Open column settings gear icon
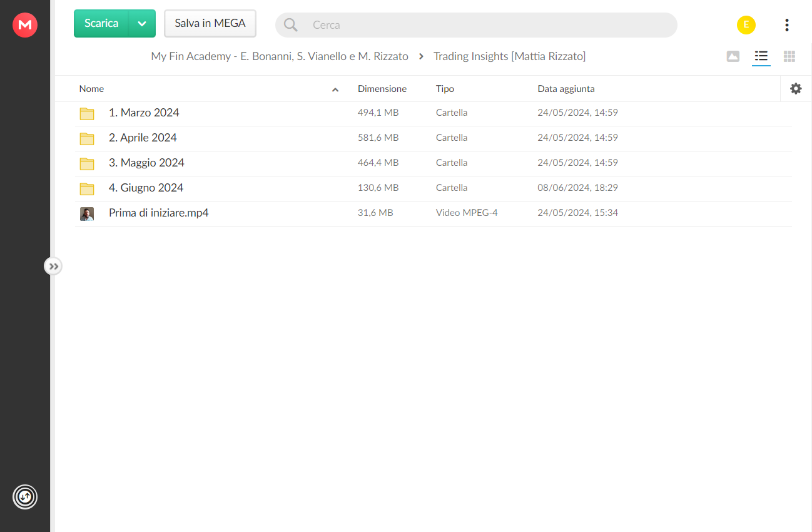Screen dimensions: 812x532 click(796, 89)
